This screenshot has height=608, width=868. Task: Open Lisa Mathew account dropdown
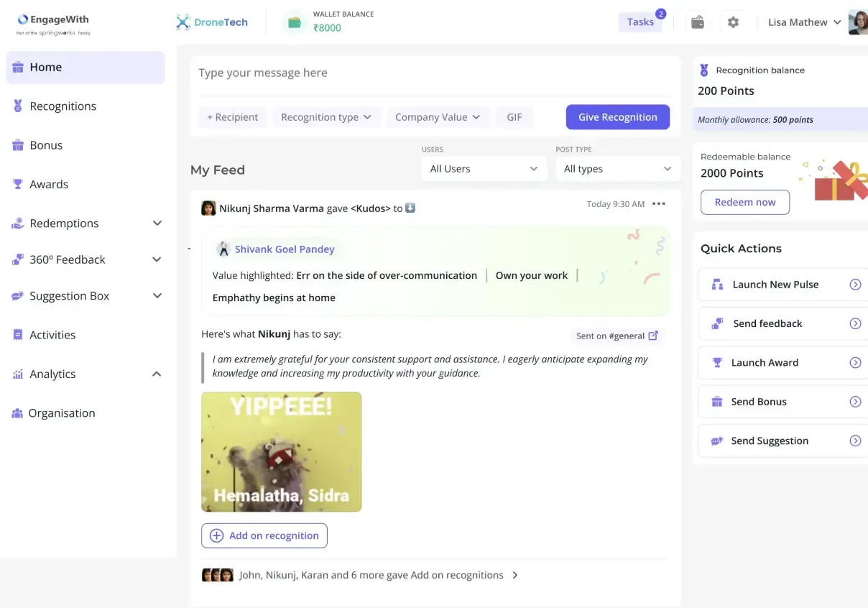[805, 22]
